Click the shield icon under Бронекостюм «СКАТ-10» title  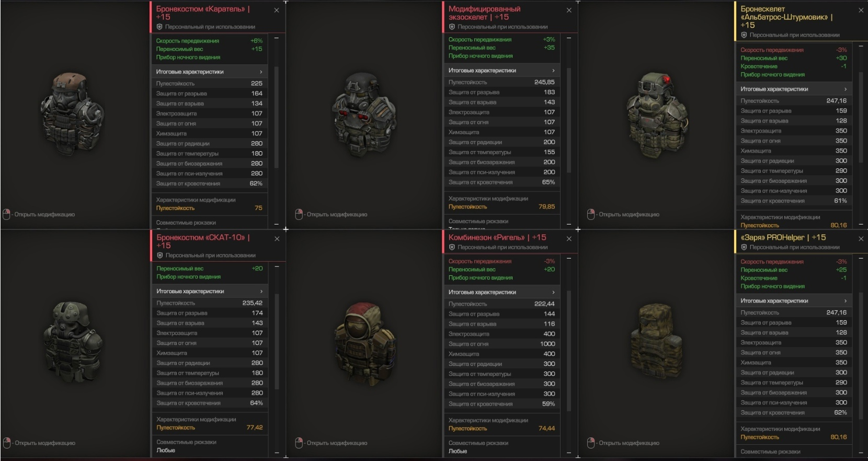[x=160, y=255]
